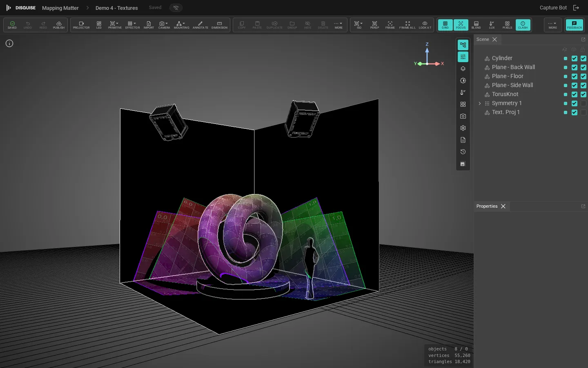Toggle Lux display
This screenshot has height=368, width=588.
tap(492, 25)
